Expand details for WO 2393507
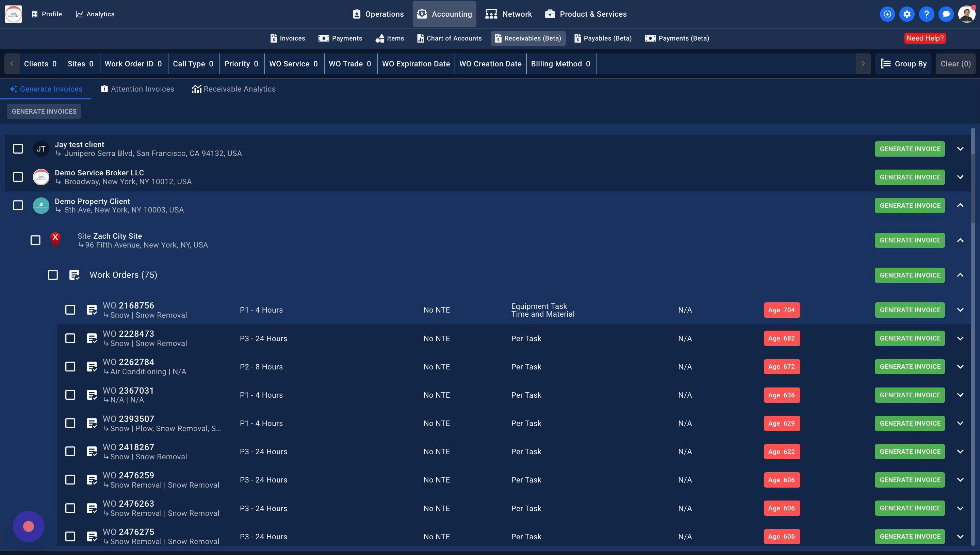 960,424
